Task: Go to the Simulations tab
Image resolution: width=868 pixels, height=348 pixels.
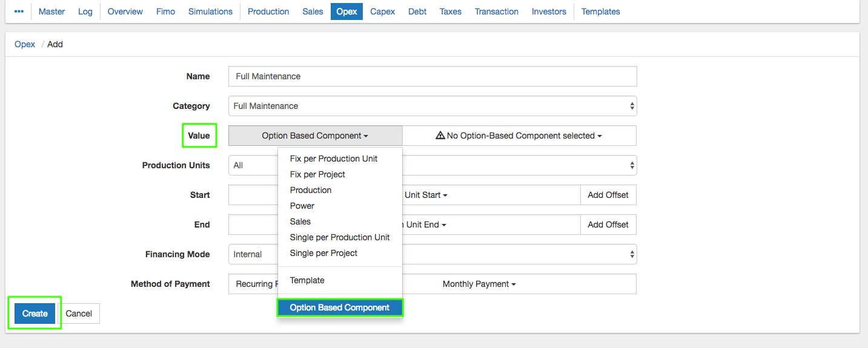Action: [210, 11]
